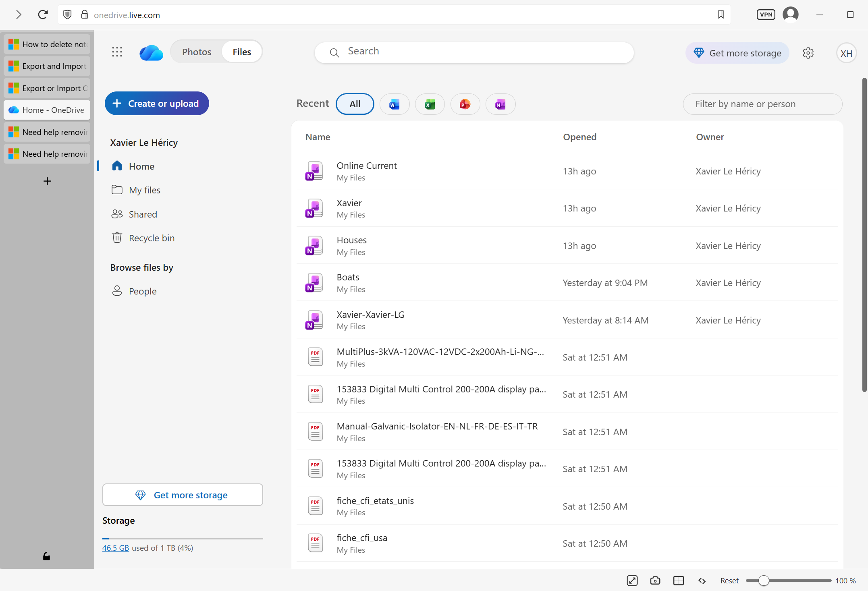Click sidebar Get more storage button

(183, 495)
